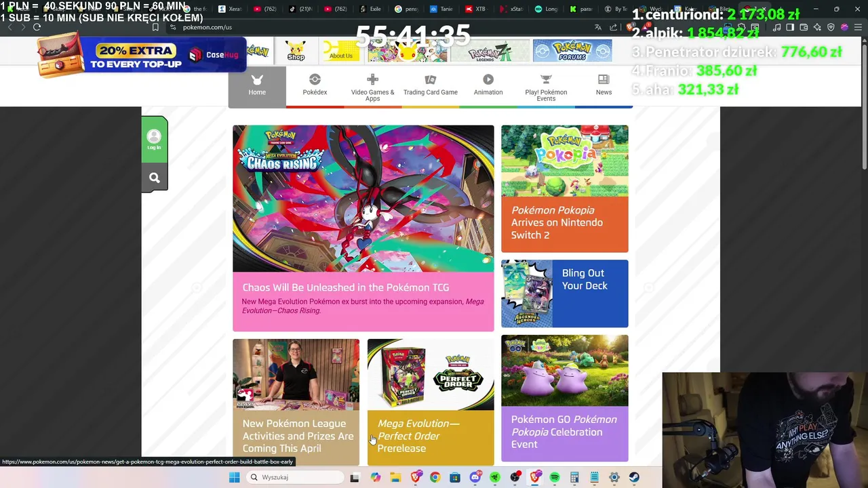
Task: Switch to the xStat browser tab
Action: click(x=512, y=9)
